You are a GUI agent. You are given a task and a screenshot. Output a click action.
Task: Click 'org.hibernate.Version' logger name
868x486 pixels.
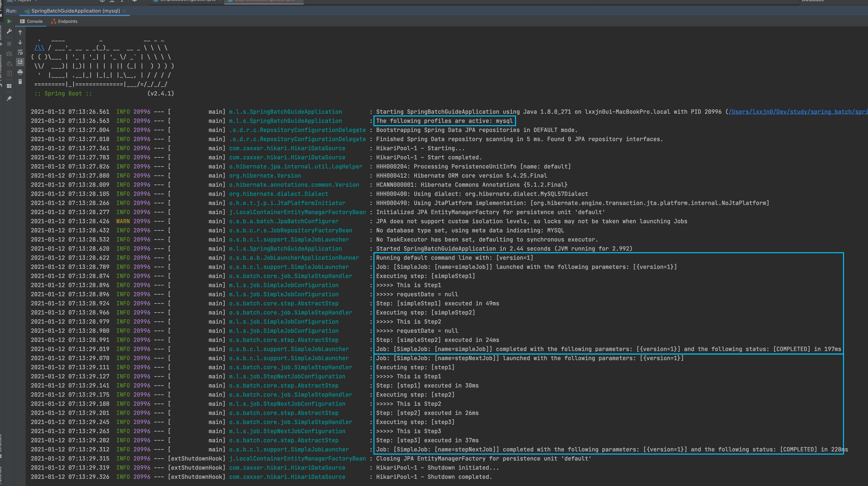pyautogui.click(x=265, y=176)
